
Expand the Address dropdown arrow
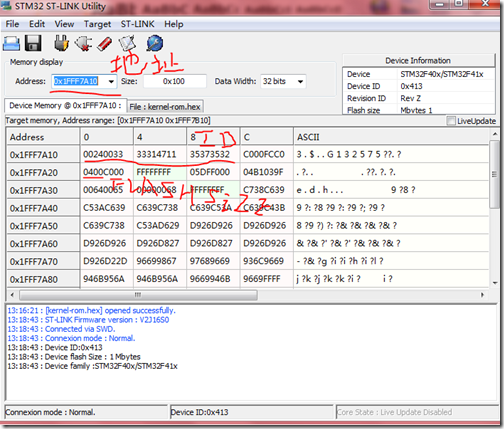[x=111, y=81]
